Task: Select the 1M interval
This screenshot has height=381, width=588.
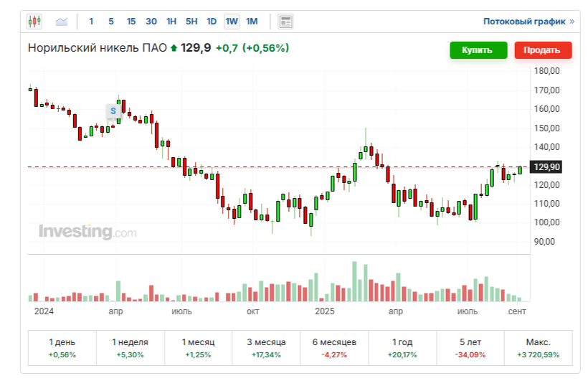Action: (252, 22)
